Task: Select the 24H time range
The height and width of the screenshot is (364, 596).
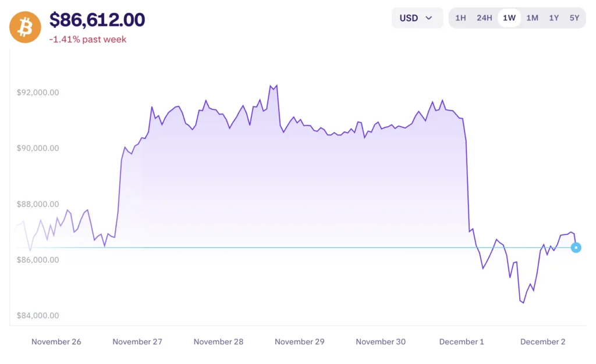Action: tap(484, 18)
